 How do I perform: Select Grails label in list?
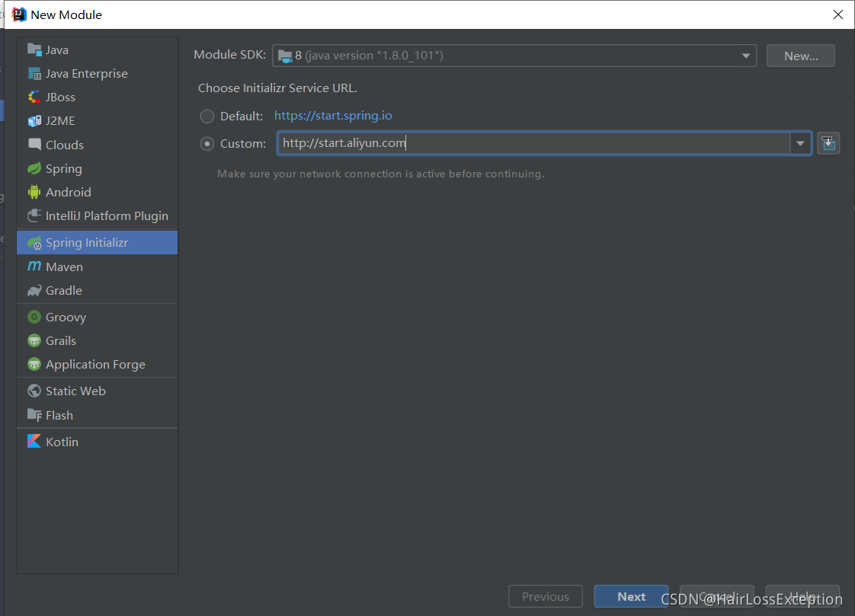pyautogui.click(x=61, y=341)
